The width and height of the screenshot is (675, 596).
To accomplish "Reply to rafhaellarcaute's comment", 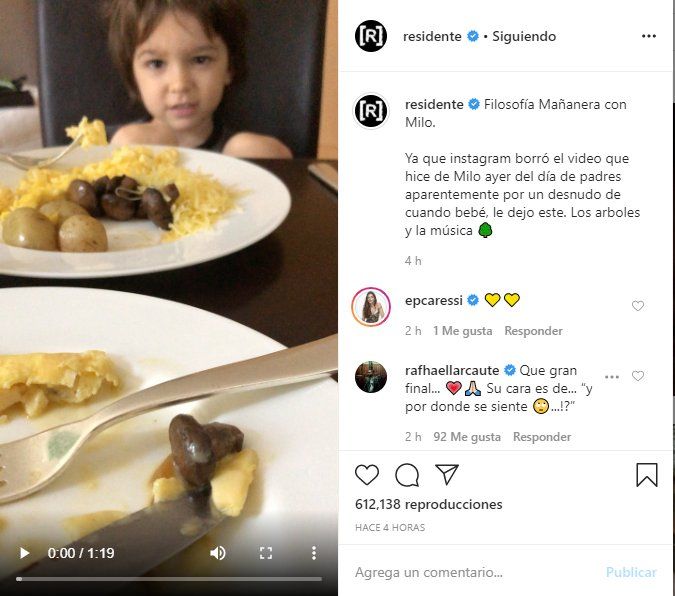I will 542,437.
